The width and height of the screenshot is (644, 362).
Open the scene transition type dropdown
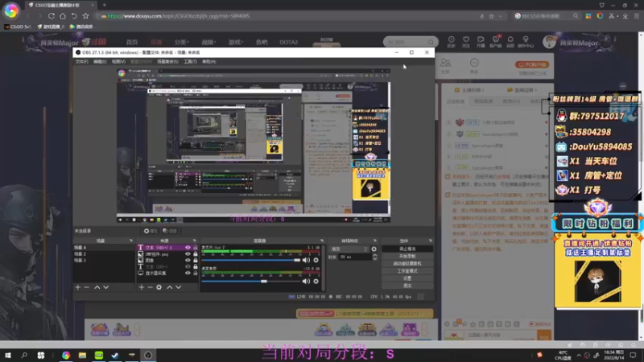pos(349,249)
